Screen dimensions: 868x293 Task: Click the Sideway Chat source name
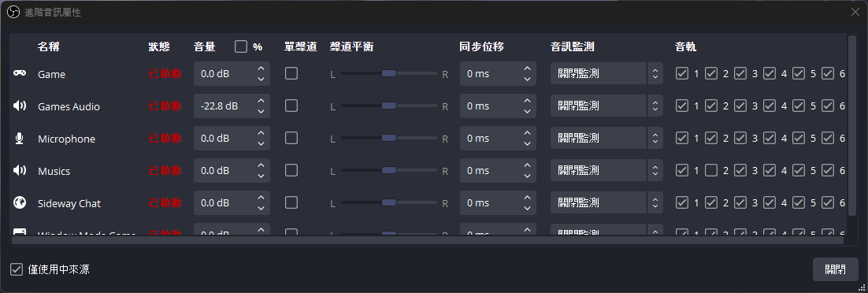pyautogui.click(x=69, y=203)
